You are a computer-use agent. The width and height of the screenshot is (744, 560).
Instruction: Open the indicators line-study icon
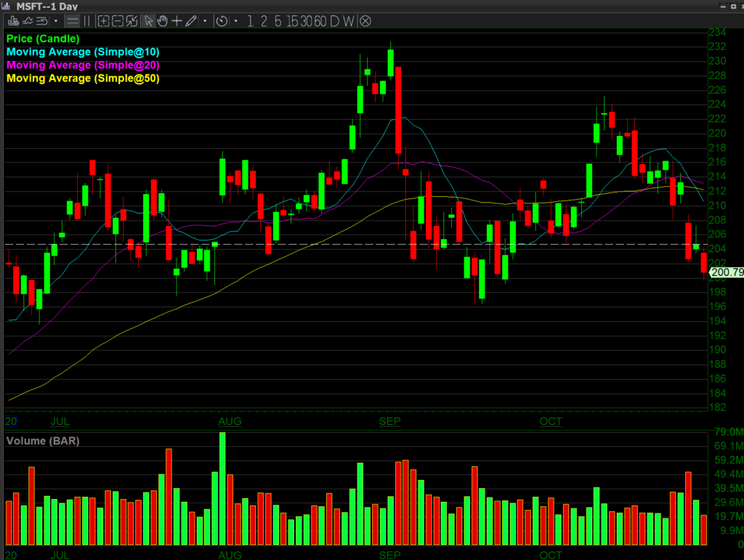[x=28, y=21]
